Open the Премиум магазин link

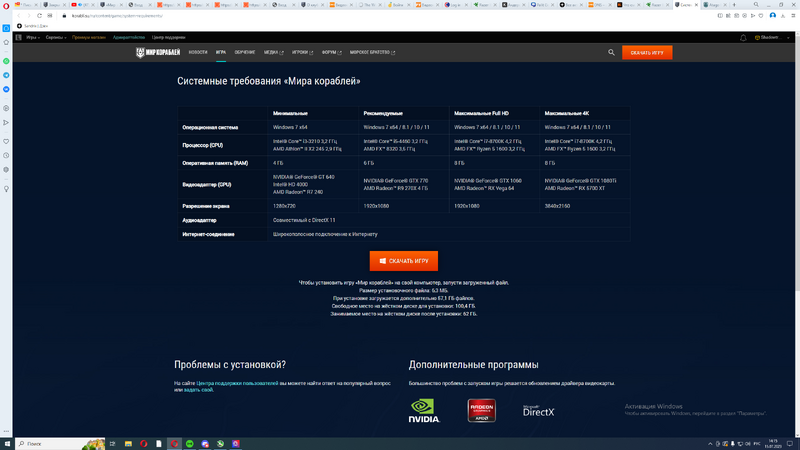(x=89, y=37)
